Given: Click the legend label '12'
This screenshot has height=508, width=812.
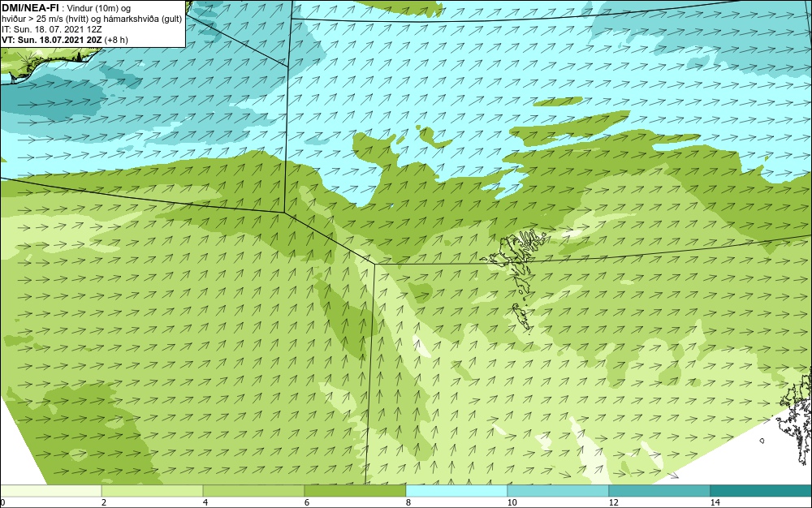Looking at the screenshot, I should (614, 502).
